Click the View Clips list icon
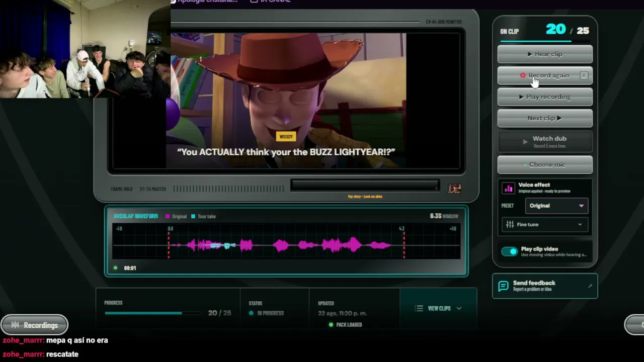The width and height of the screenshot is (644, 362). point(419,308)
